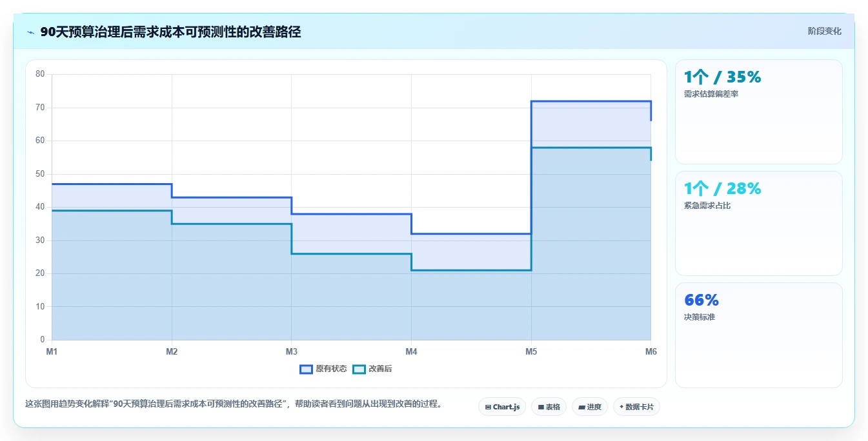Click the 80 y-axis tick label

pos(40,74)
